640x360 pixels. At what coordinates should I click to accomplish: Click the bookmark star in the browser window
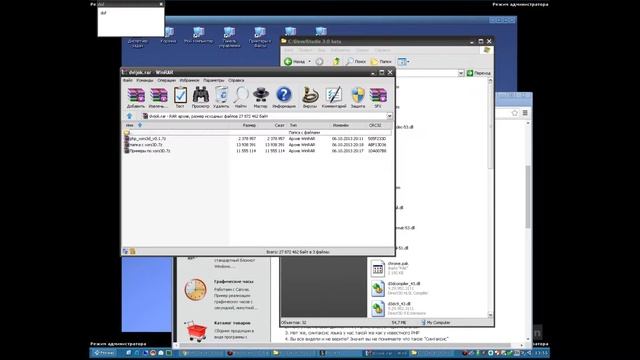pyautogui.click(x=515, y=113)
